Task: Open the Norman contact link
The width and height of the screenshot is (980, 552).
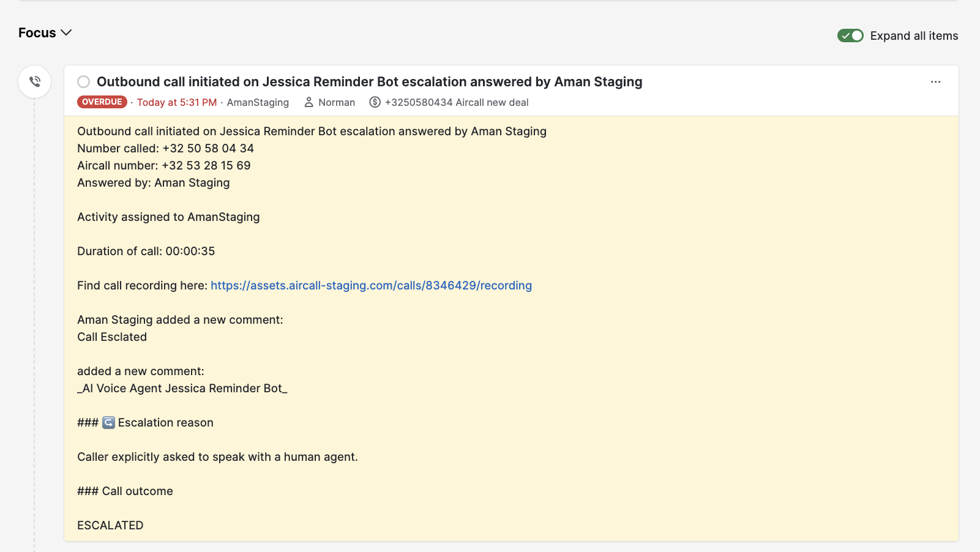Action: [337, 102]
